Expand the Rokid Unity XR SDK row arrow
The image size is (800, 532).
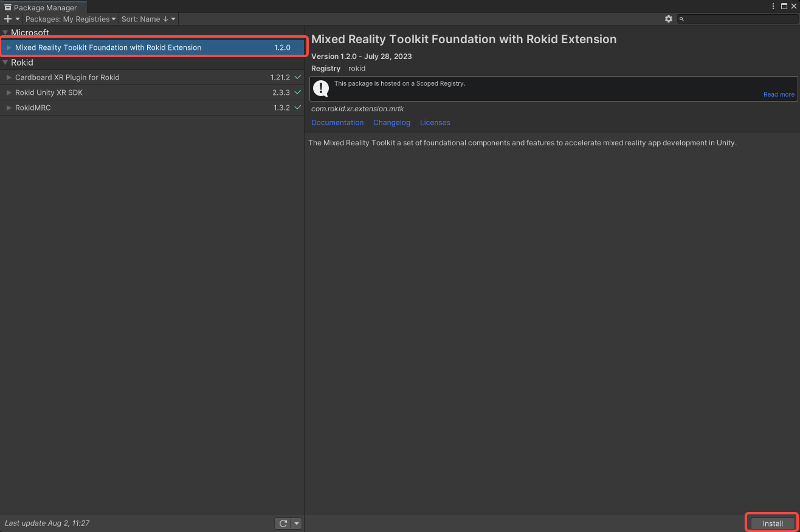[x=9, y=92]
